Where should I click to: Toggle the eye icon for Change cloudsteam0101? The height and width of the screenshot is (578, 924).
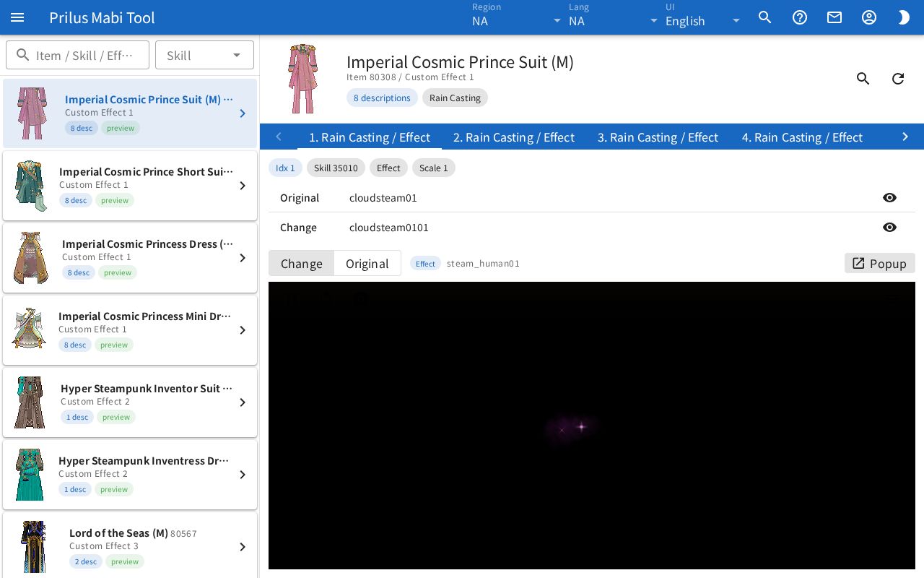coord(889,228)
